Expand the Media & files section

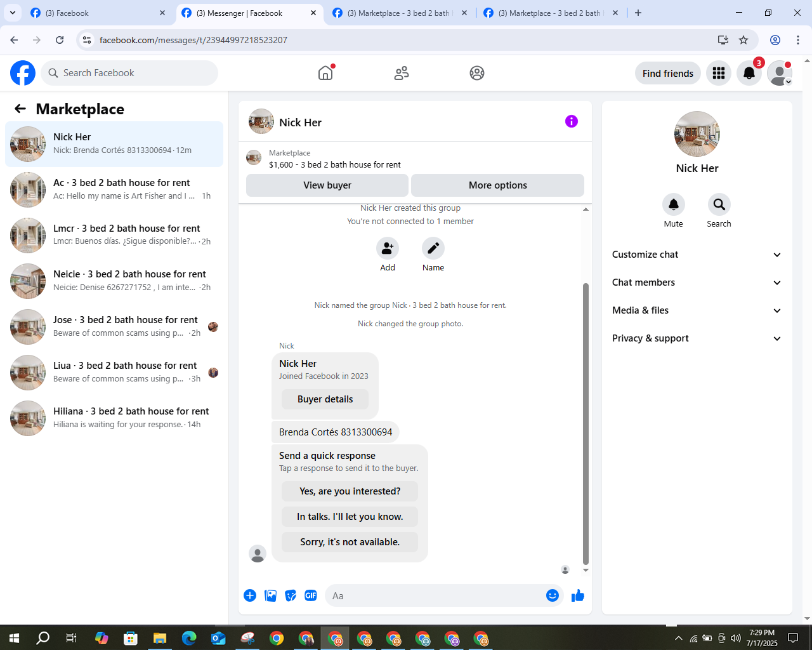[697, 310]
